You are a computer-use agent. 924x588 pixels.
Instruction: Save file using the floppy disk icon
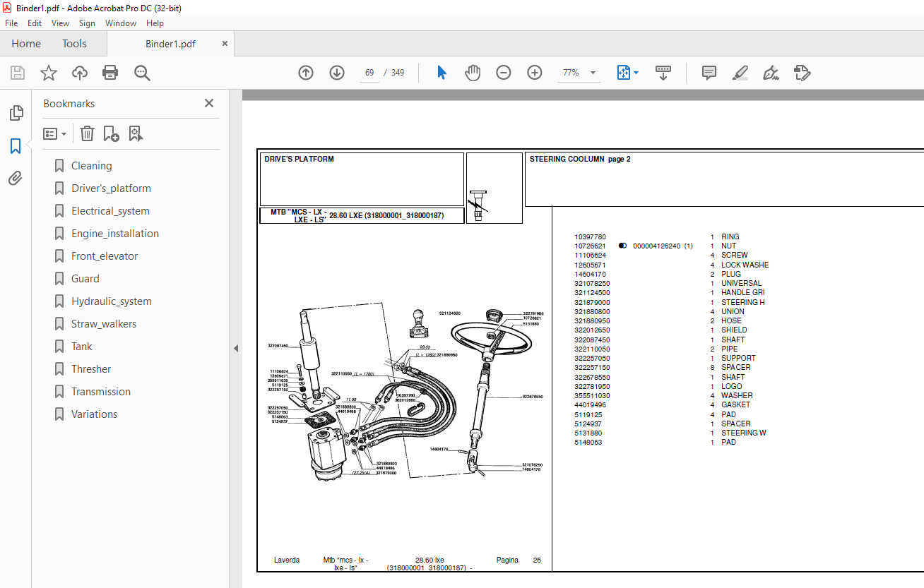(x=18, y=73)
